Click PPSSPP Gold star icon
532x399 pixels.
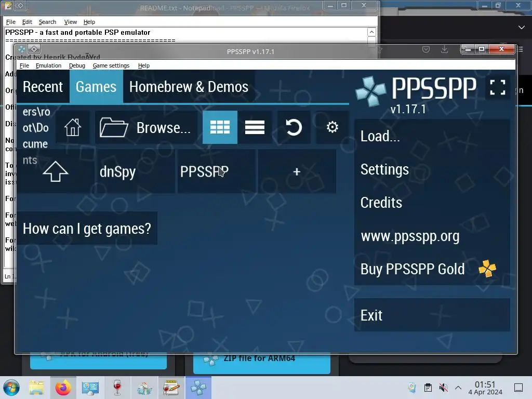click(x=487, y=269)
